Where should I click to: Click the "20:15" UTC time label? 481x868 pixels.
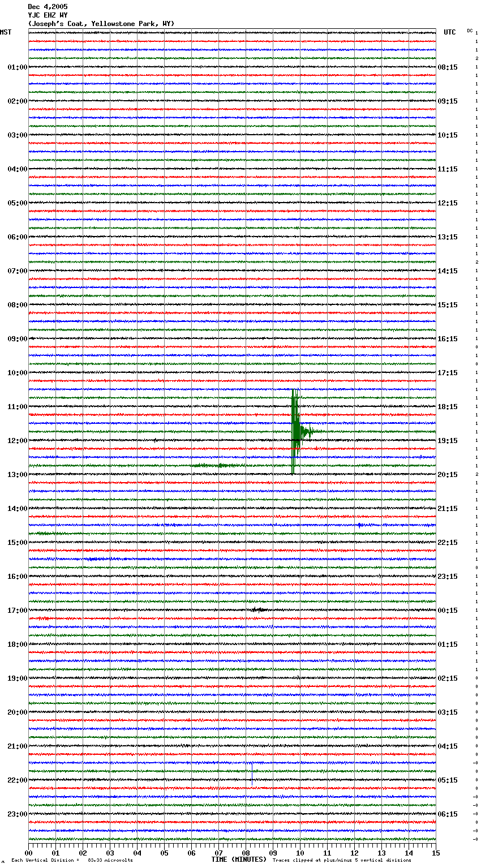448,475
